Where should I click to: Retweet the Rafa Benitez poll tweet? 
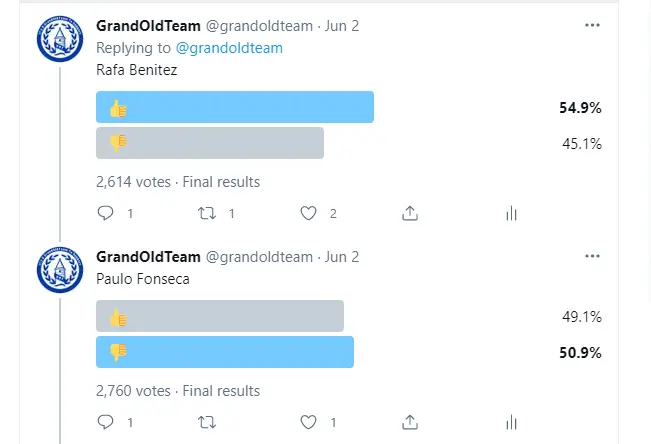[207, 213]
